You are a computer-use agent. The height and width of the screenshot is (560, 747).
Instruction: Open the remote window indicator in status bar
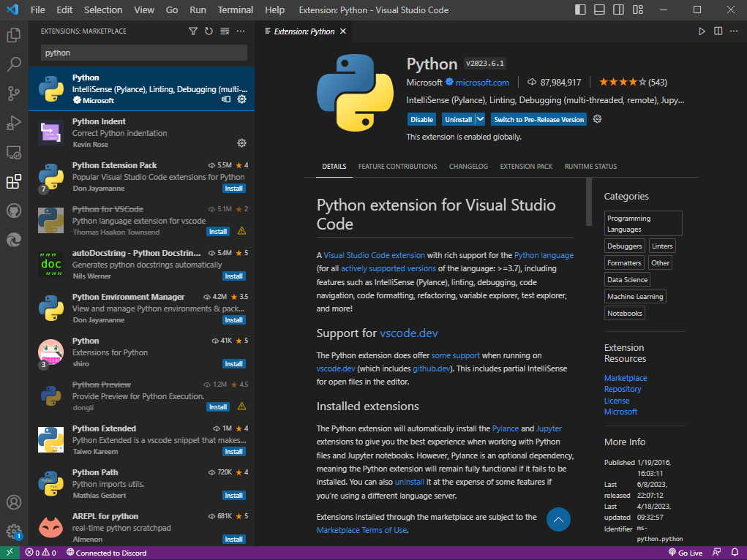tap(10, 553)
